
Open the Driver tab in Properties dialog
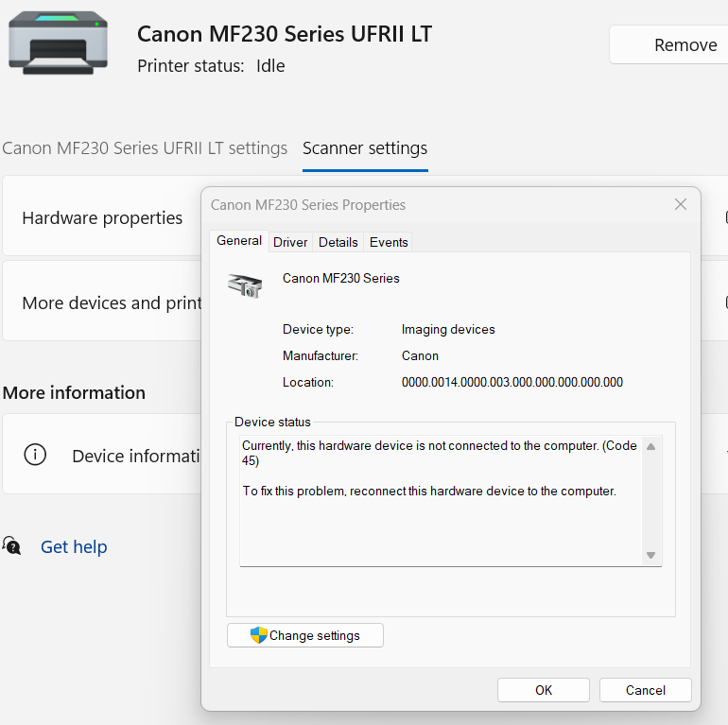click(x=290, y=242)
